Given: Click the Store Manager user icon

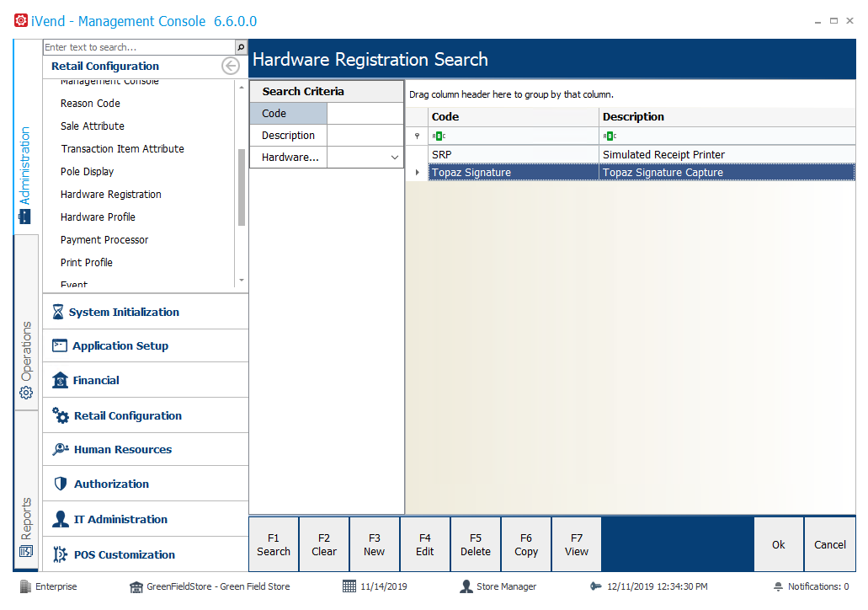Looking at the screenshot, I should click(466, 586).
